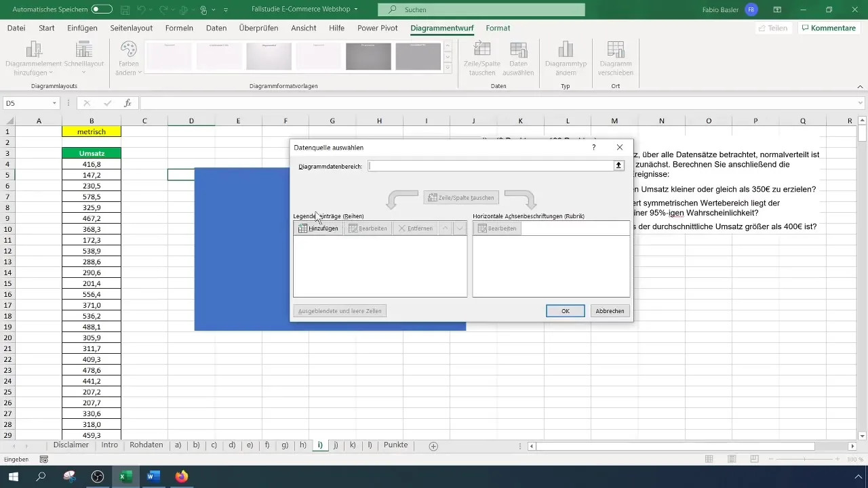Select the first chart style thumbnail

click(170, 56)
